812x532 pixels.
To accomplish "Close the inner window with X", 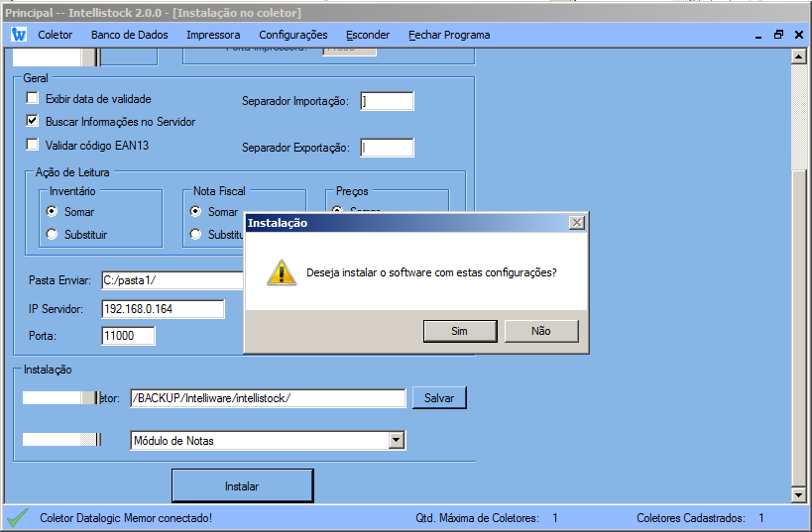I will pos(799,35).
